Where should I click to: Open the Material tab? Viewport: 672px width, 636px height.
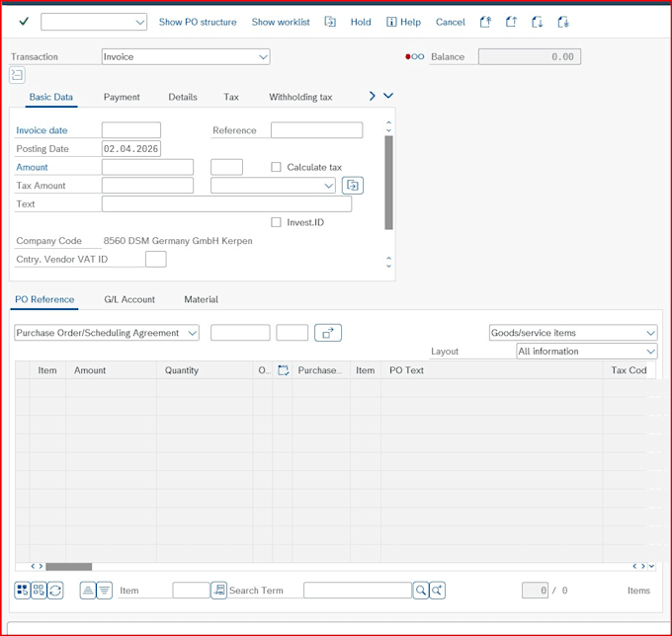tap(201, 299)
